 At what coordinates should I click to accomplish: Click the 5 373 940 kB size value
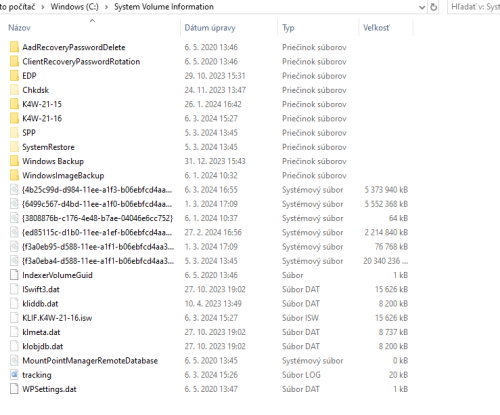[x=386, y=190]
